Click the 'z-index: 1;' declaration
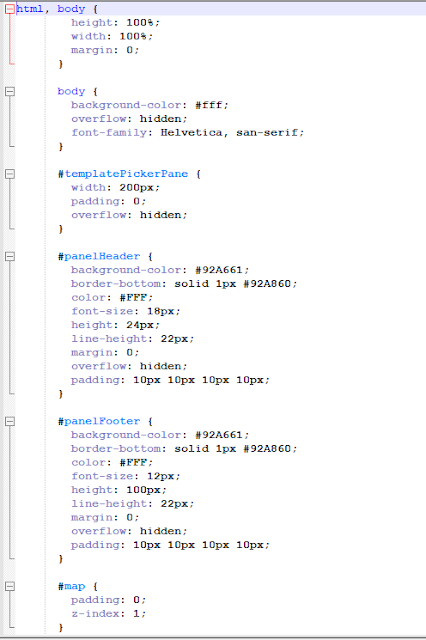 (x=109, y=613)
